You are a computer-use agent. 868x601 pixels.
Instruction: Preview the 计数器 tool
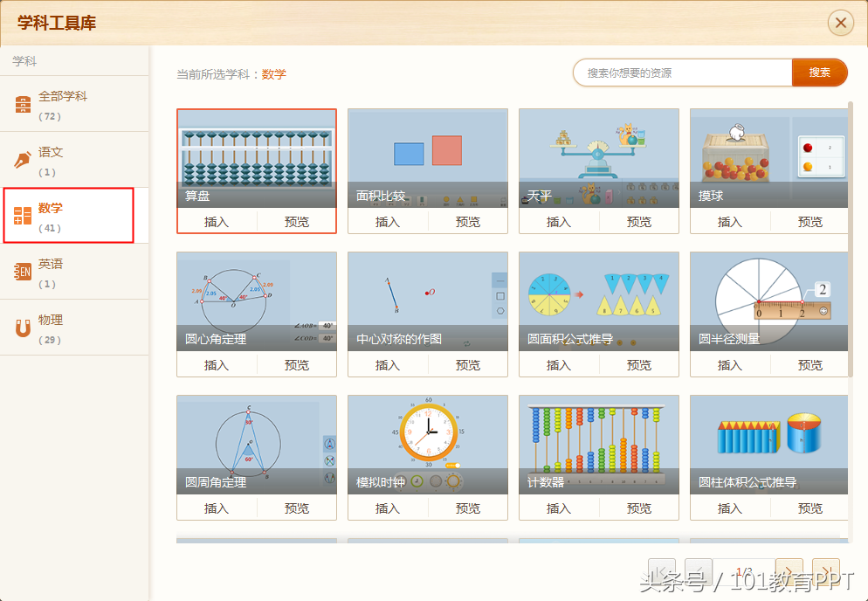639,508
